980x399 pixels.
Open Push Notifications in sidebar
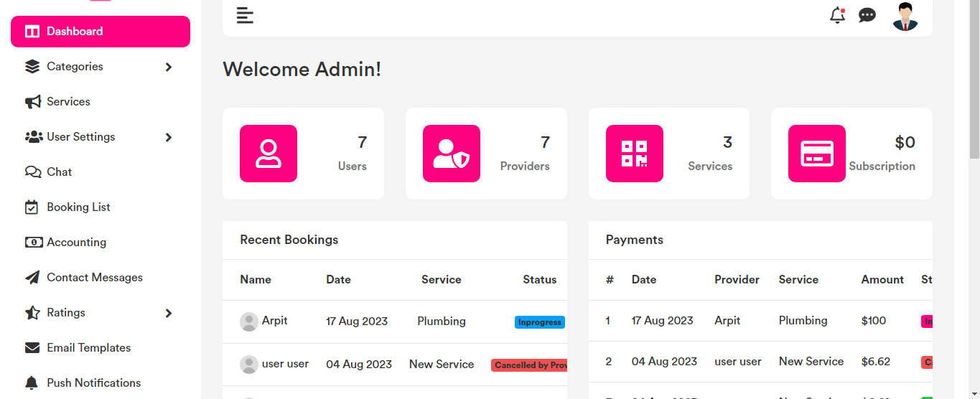(93, 383)
